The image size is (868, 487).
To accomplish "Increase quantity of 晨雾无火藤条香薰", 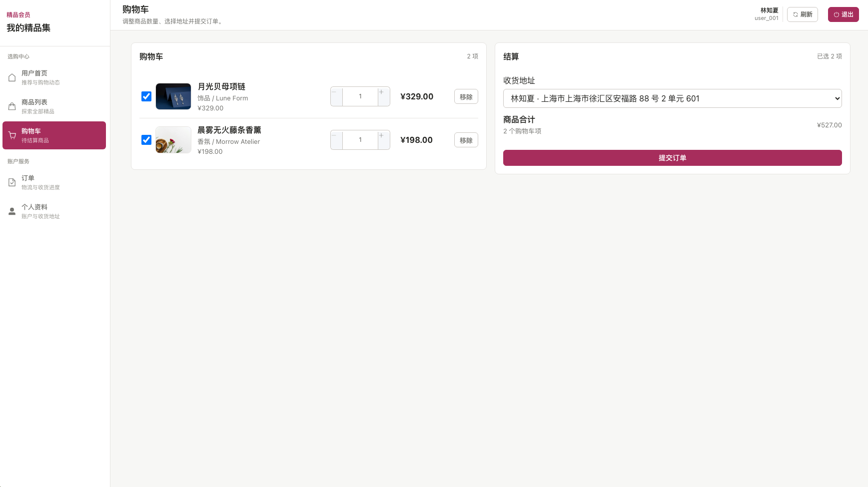I will [384, 140].
